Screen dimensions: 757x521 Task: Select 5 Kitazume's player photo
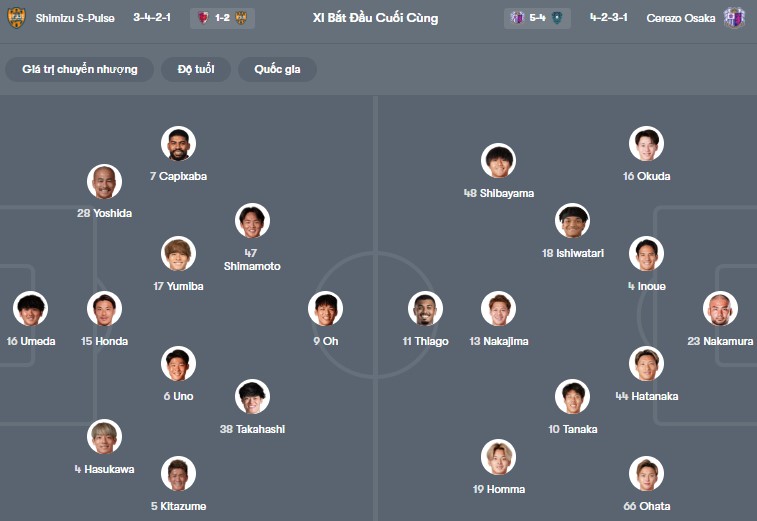pyautogui.click(x=179, y=474)
